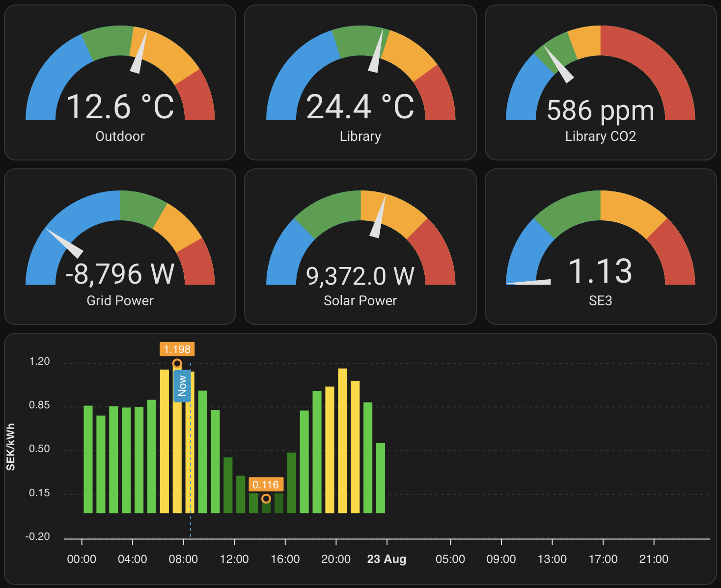Open the Outdoor temperature gauge reading 12.6 °C

(120, 107)
